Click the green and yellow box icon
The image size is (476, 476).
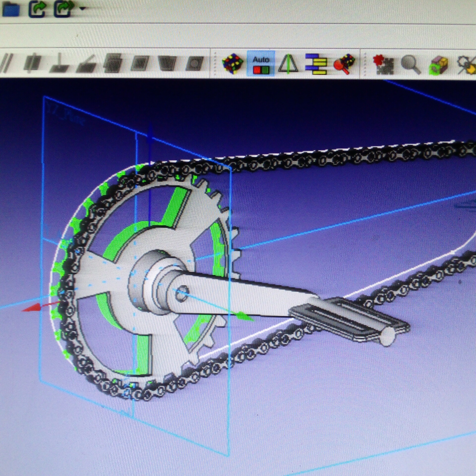click(439, 65)
